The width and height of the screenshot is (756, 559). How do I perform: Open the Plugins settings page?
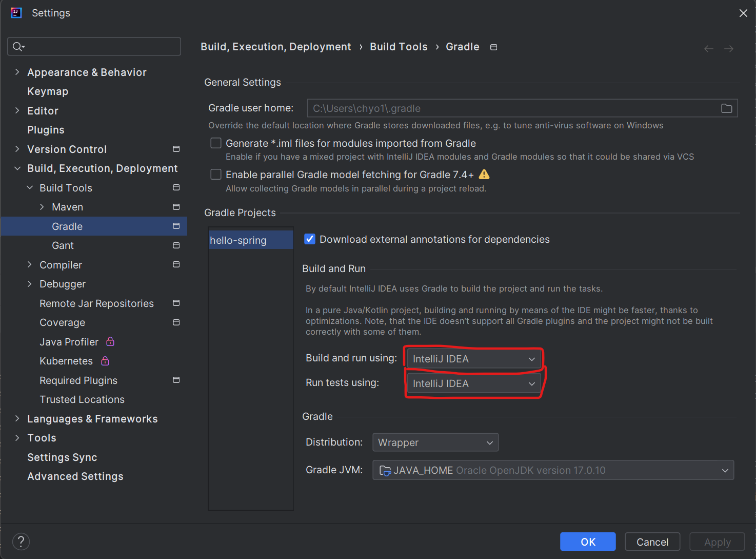click(x=46, y=130)
